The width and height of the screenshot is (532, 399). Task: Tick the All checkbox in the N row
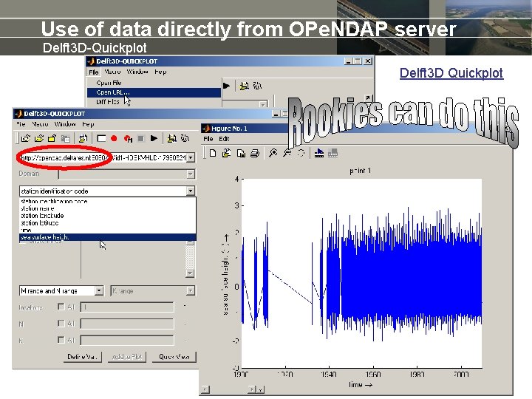point(61,324)
